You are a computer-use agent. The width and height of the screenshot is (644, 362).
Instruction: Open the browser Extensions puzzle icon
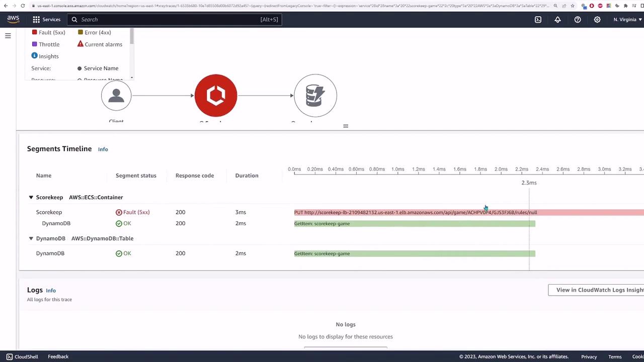[625, 6]
